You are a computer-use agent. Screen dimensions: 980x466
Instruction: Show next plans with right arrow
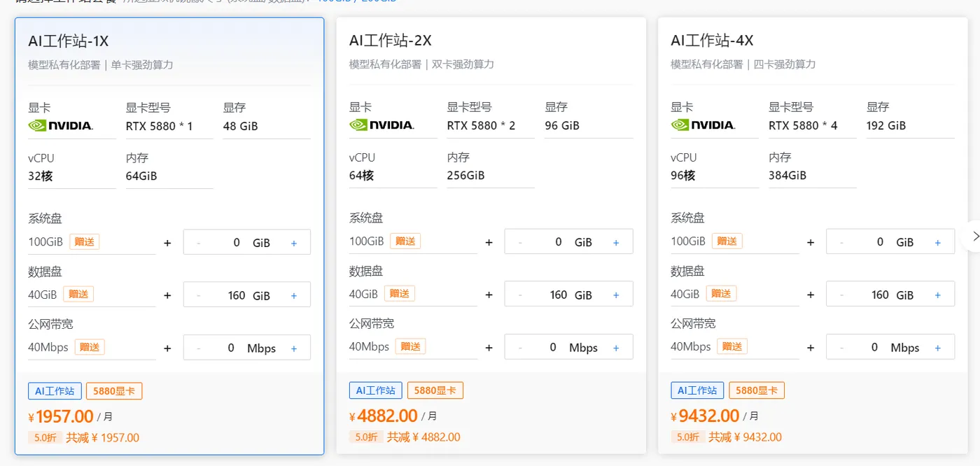[973, 236]
